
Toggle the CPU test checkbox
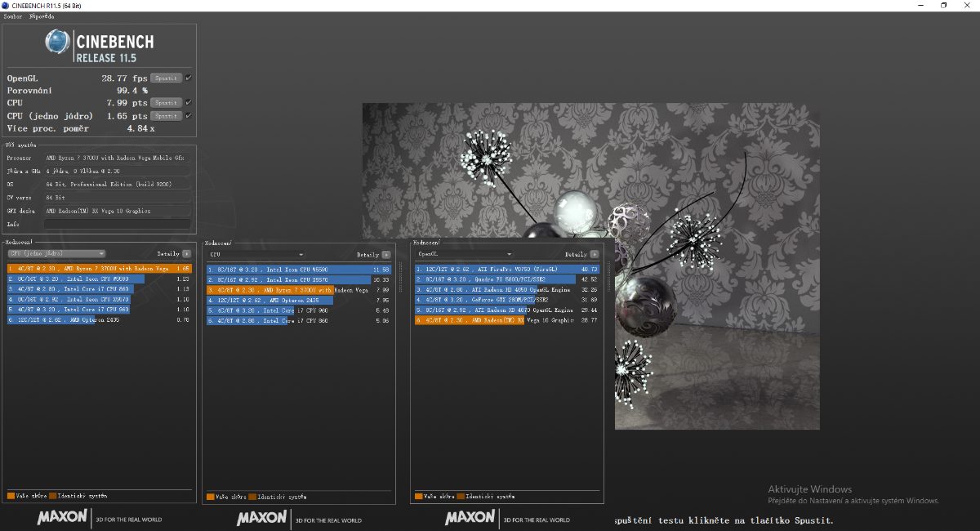tap(189, 103)
